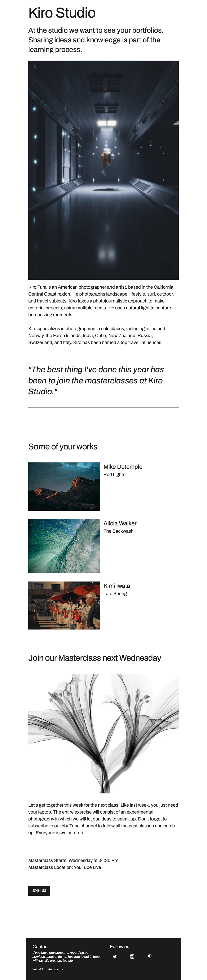The height and width of the screenshot is (980, 207).
Task: Open the Red Lights mountain thumbnail
Action: [64, 486]
